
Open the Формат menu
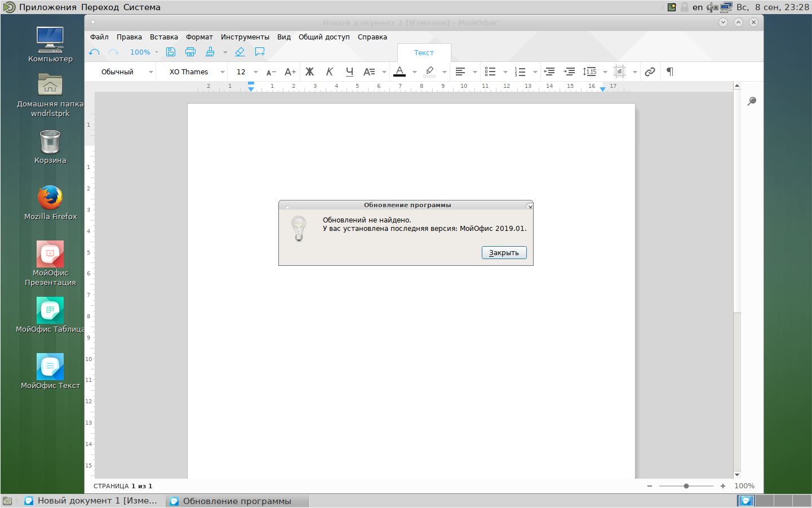(x=199, y=37)
